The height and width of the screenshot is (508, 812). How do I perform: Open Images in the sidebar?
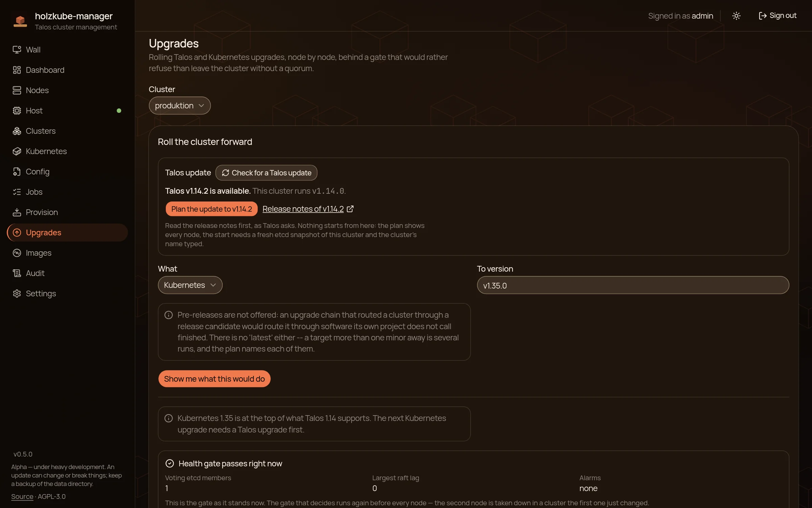(x=67, y=253)
